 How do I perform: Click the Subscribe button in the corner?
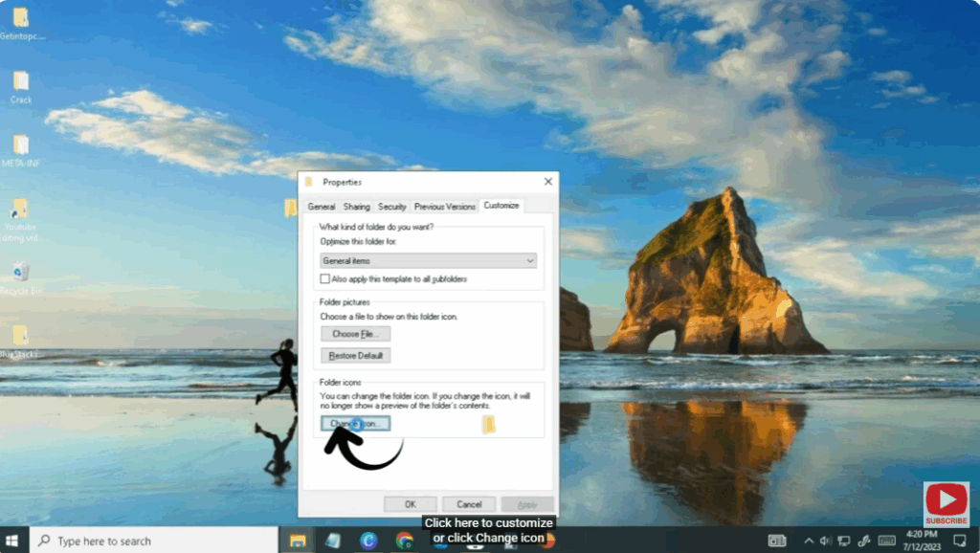946,503
